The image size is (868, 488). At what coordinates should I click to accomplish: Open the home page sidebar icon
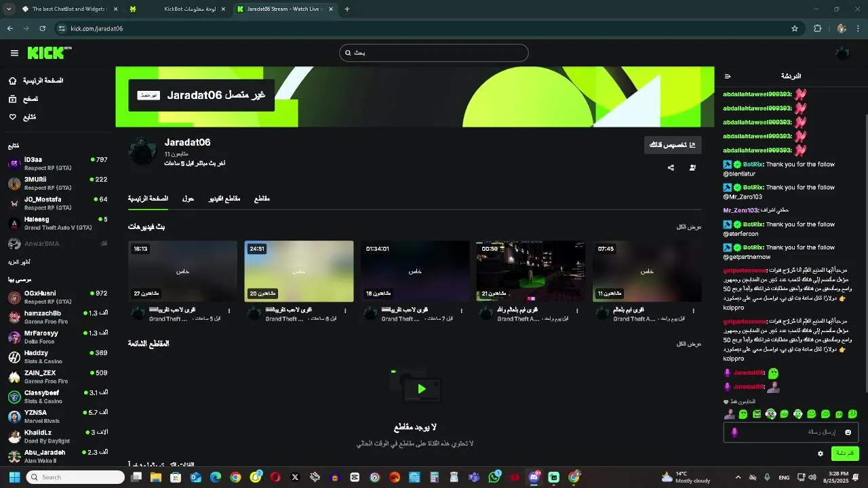[12, 81]
